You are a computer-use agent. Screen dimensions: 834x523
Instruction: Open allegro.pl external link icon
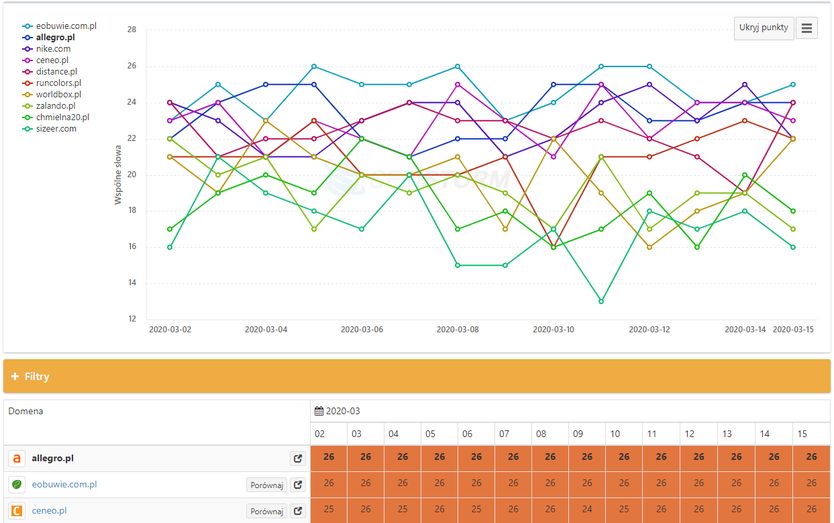[x=298, y=458]
